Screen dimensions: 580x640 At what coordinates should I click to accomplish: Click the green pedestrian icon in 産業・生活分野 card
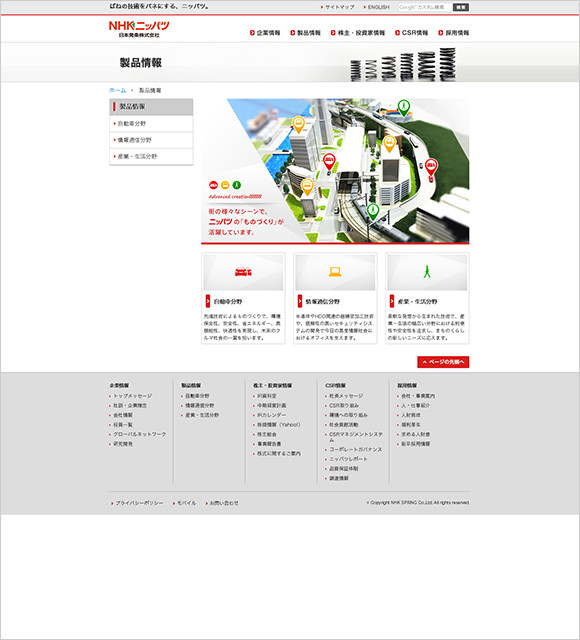pyautogui.click(x=427, y=272)
